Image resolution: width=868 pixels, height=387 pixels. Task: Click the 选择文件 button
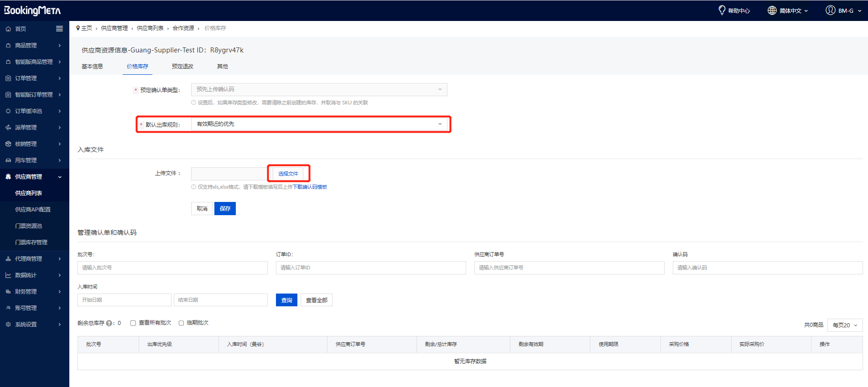click(288, 174)
